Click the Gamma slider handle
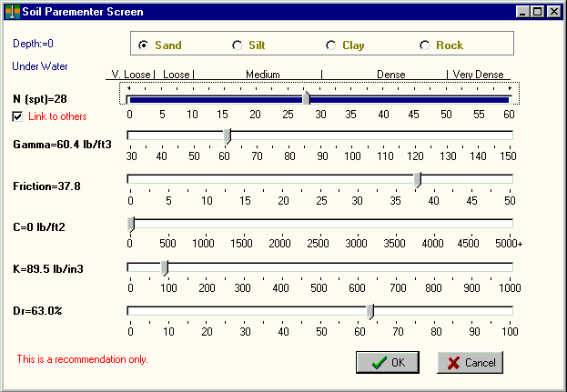The width and height of the screenshot is (567, 392). click(x=228, y=136)
